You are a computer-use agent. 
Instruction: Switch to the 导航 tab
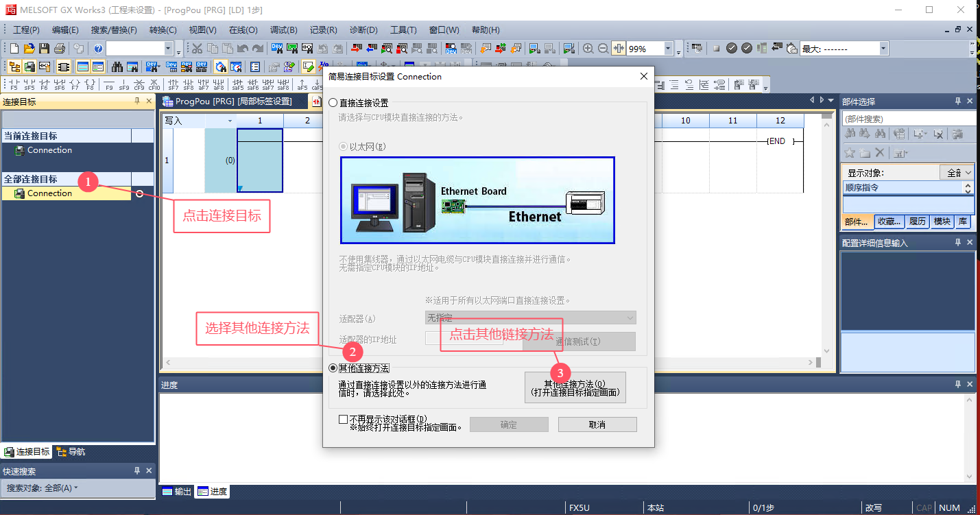pyautogui.click(x=71, y=452)
